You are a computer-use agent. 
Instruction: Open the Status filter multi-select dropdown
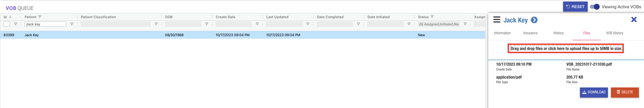click(439, 24)
